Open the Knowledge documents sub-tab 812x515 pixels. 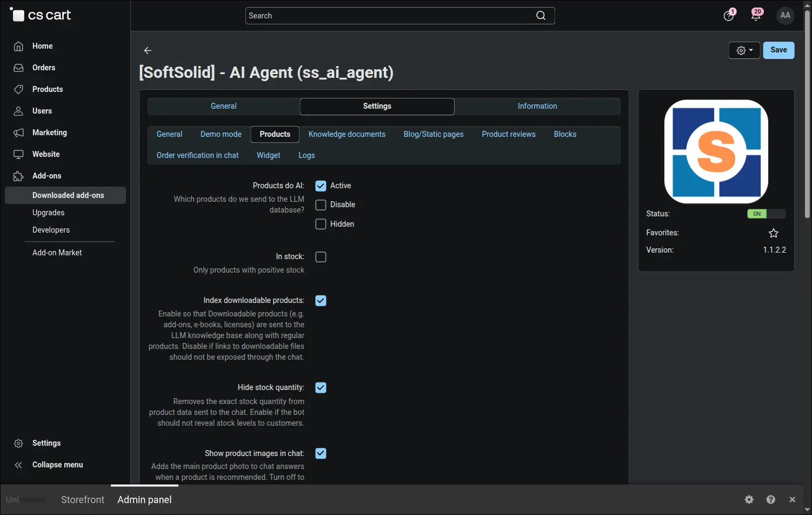[347, 134]
